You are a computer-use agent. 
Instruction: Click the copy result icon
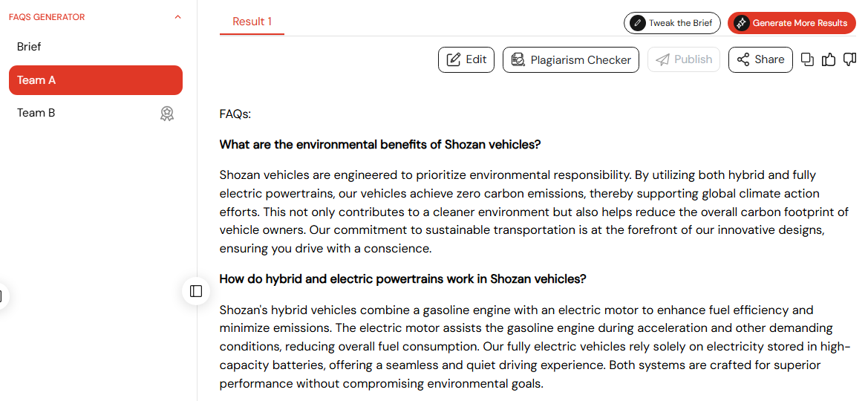tap(808, 60)
